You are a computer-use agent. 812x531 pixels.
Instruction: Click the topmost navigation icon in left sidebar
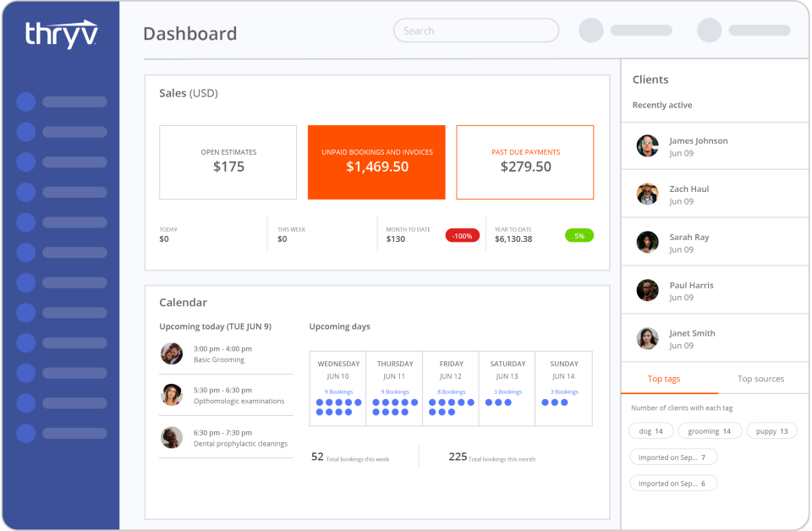[25, 101]
